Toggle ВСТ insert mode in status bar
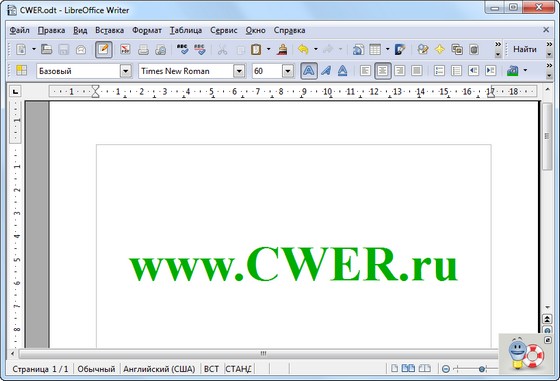This screenshot has height=381, width=560. pyautogui.click(x=211, y=369)
